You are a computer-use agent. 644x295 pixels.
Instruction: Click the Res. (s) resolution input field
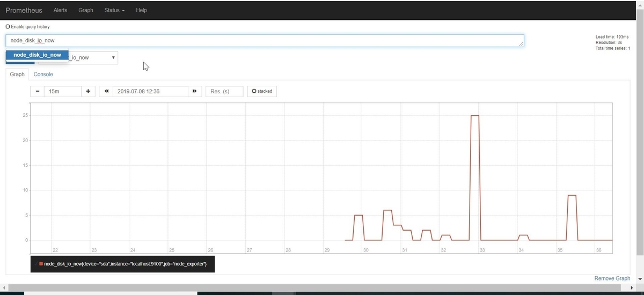pyautogui.click(x=224, y=92)
